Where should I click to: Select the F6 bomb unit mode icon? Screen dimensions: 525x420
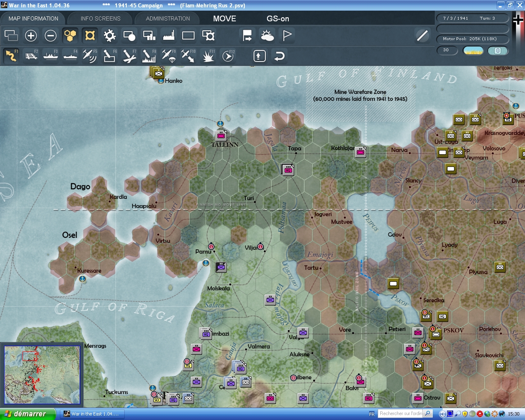pos(109,56)
